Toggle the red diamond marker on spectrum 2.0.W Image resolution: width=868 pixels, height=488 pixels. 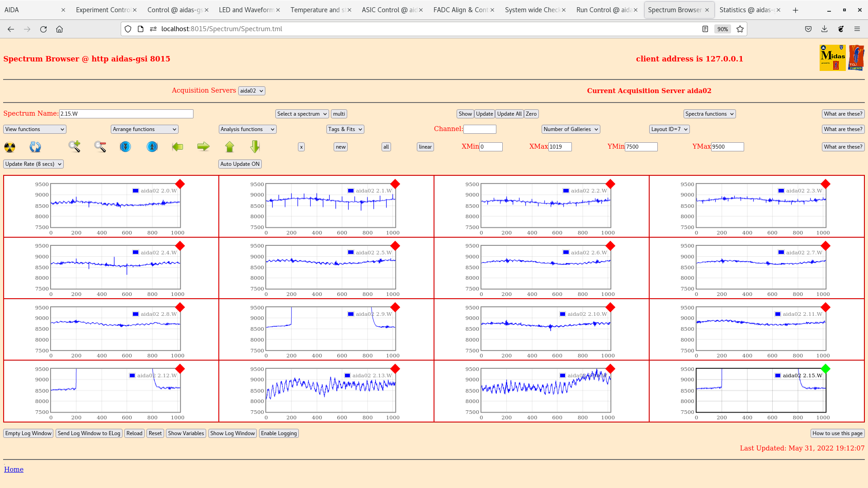coord(180,184)
